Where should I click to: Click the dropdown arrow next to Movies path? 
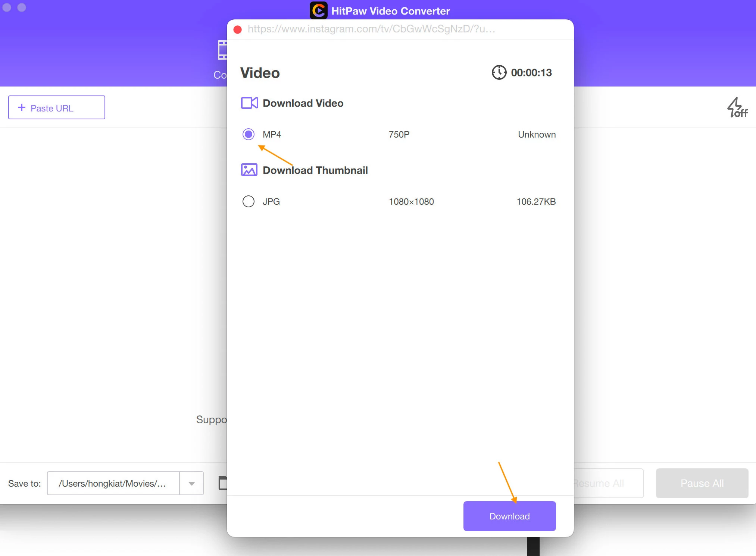coord(191,483)
